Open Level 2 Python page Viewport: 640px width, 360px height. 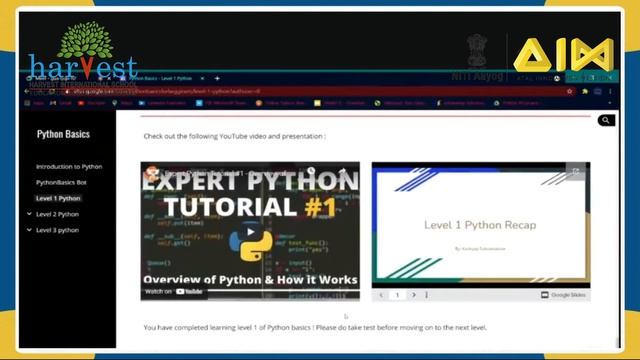(x=57, y=214)
